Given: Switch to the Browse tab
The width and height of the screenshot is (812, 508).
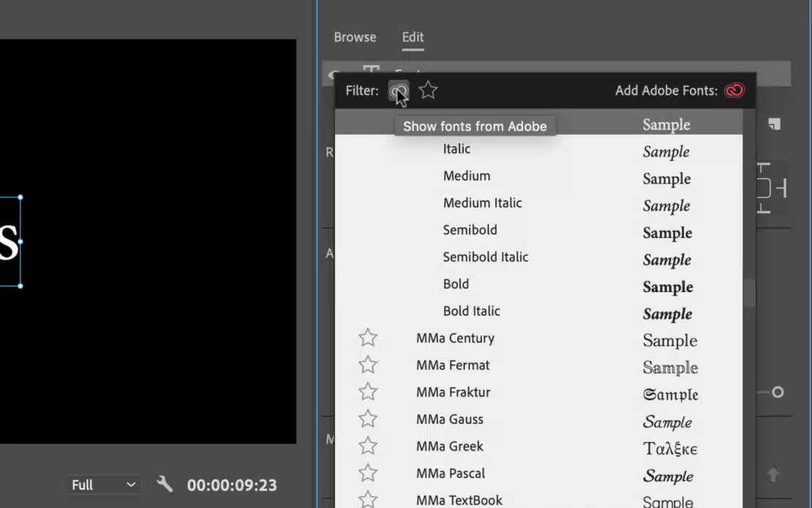Looking at the screenshot, I should click(x=355, y=37).
